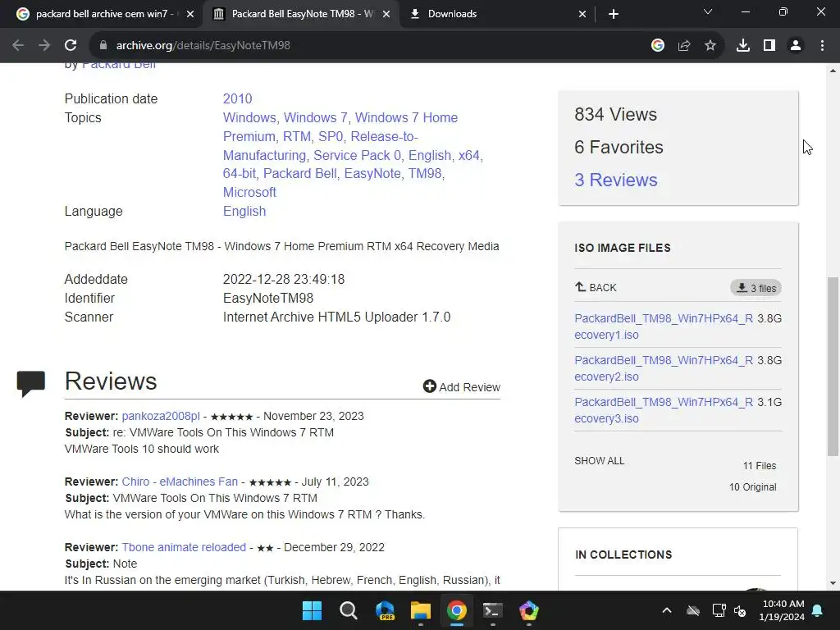Image resolution: width=840 pixels, height=630 pixels.
Task: Download Recovery3.iso file
Action: click(x=663, y=410)
